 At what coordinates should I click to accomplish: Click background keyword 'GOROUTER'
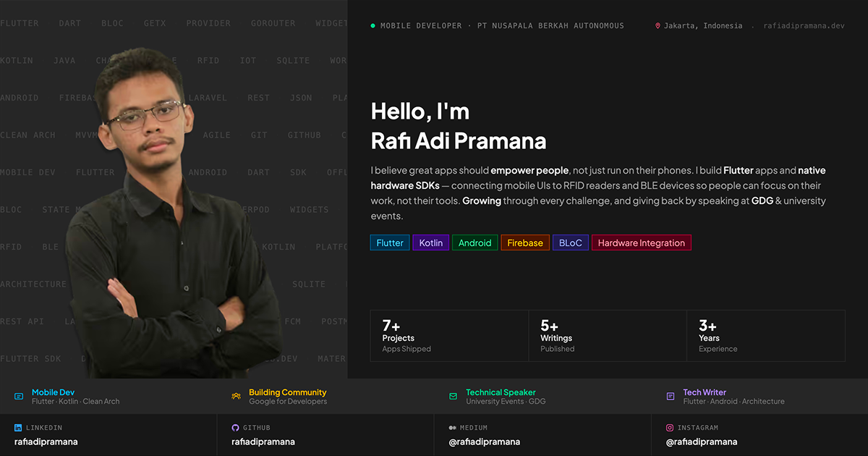pos(273,23)
